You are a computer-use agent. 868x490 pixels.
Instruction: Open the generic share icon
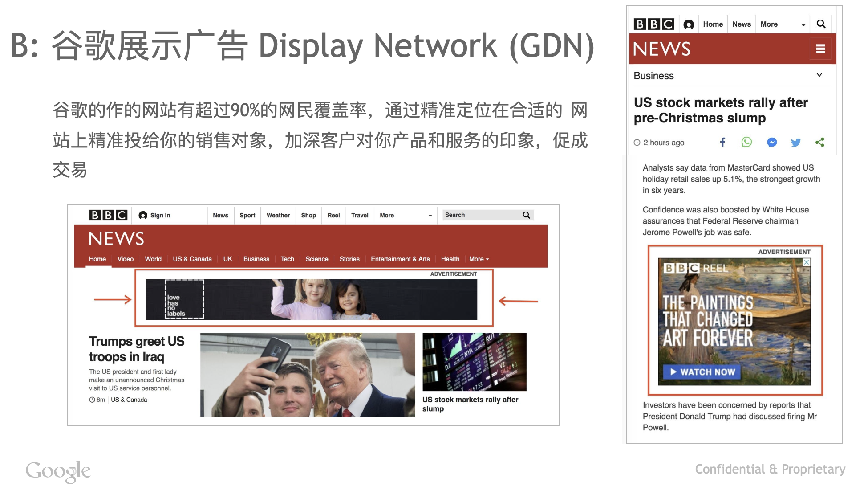(x=820, y=142)
